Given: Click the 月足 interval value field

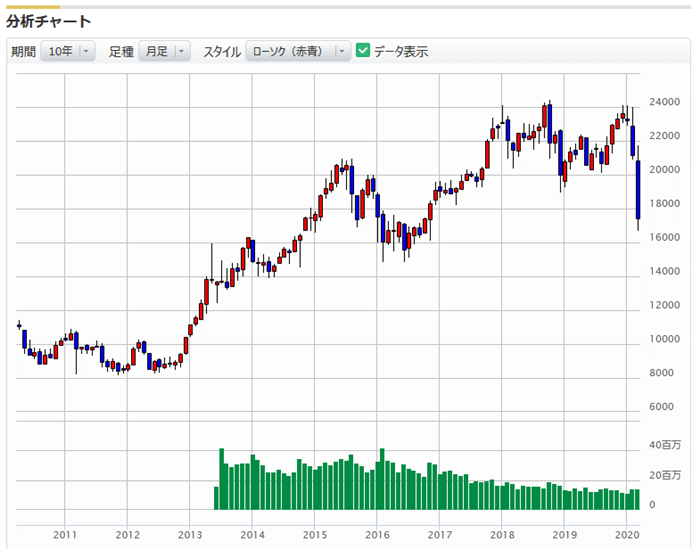Looking at the screenshot, I should 156,52.
